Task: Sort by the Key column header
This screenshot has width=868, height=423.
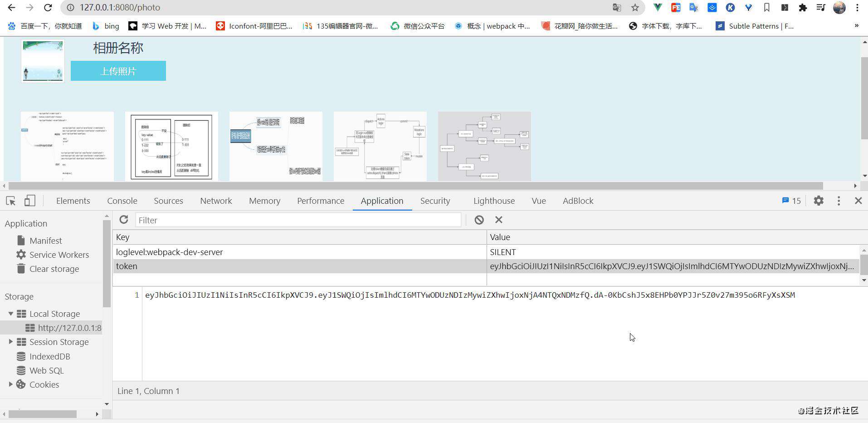Action: [x=300, y=237]
